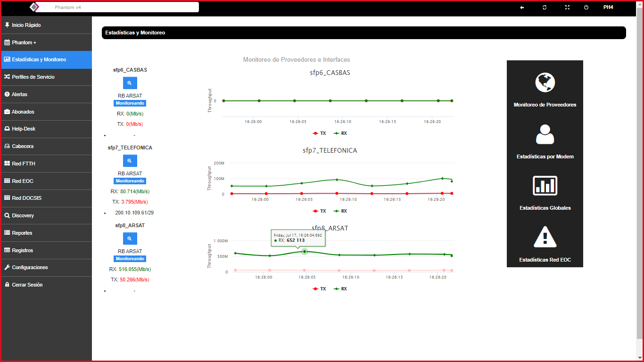Zoom into sfp6_CASBAS with magnifier button
644x362 pixels.
pos(130,83)
